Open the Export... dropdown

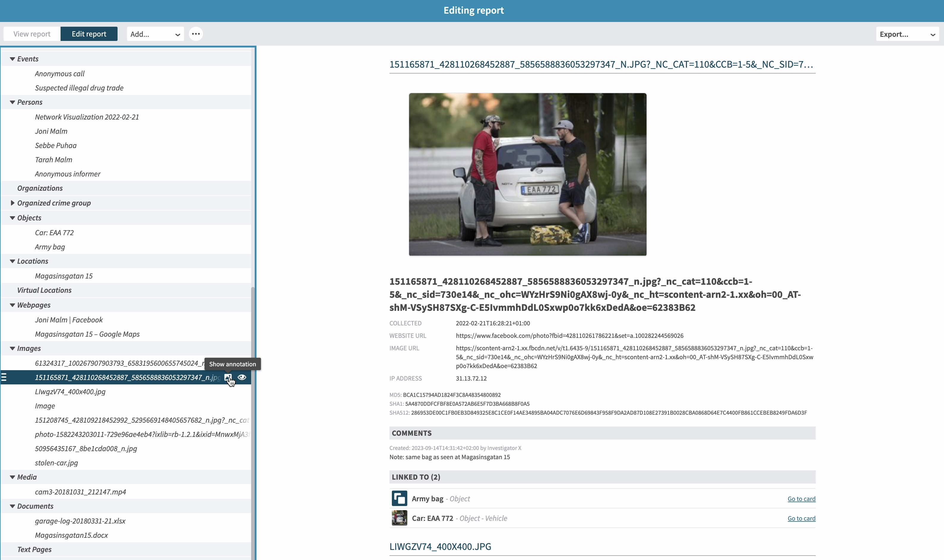tap(907, 34)
